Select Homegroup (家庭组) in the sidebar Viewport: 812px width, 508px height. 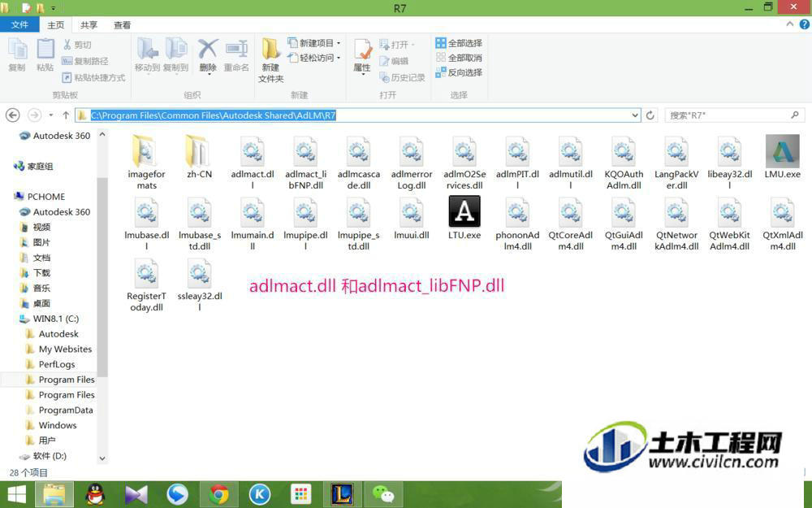click(x=33, y=166)
